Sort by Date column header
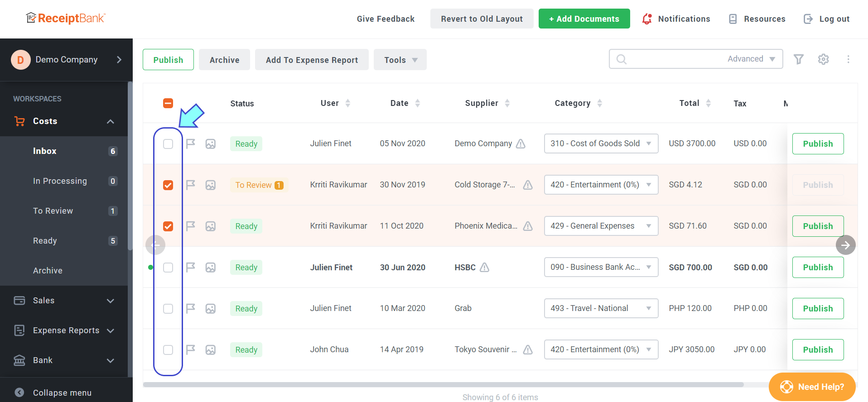This screenshot has width=868, height=402. (405, 103)
